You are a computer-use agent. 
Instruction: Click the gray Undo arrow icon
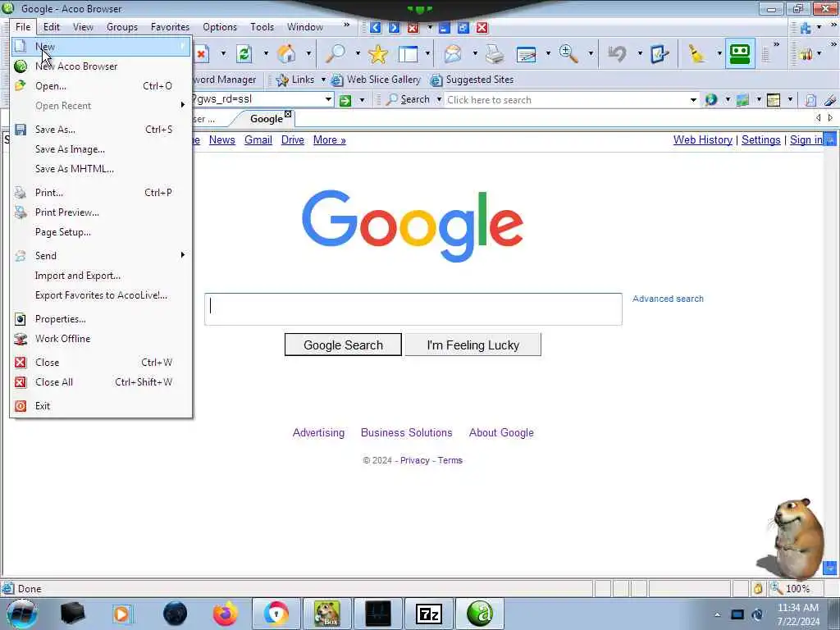[617, 53]
